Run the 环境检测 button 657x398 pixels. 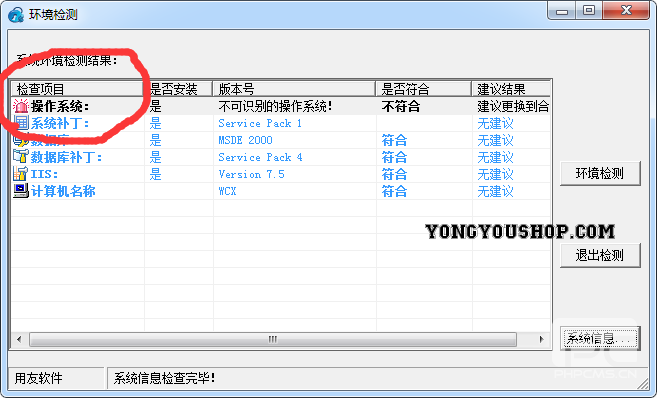click(x=600, y=173)
